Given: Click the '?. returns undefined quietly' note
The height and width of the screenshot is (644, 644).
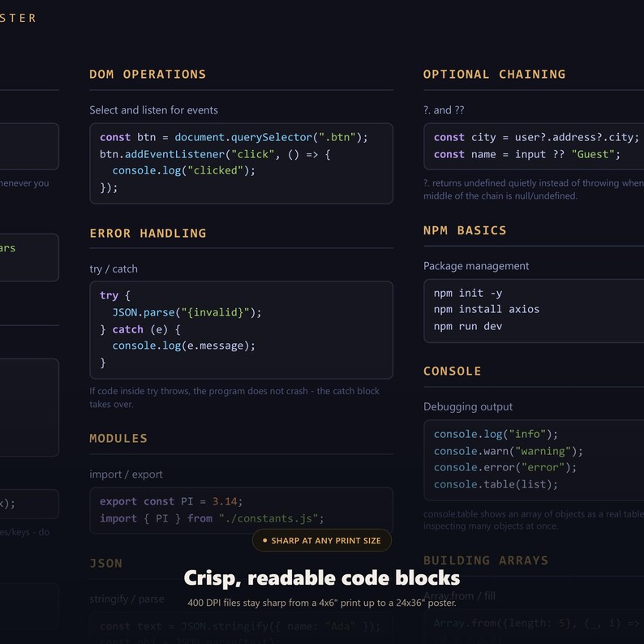Looking at the screenshot, I should tap(534, 189).
